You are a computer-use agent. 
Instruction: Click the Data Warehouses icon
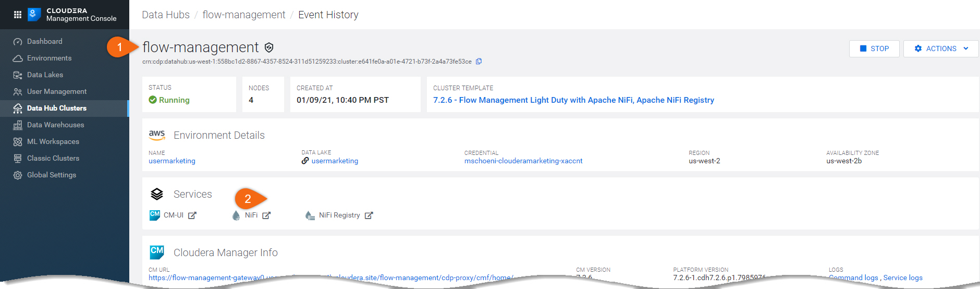[18, 125]
